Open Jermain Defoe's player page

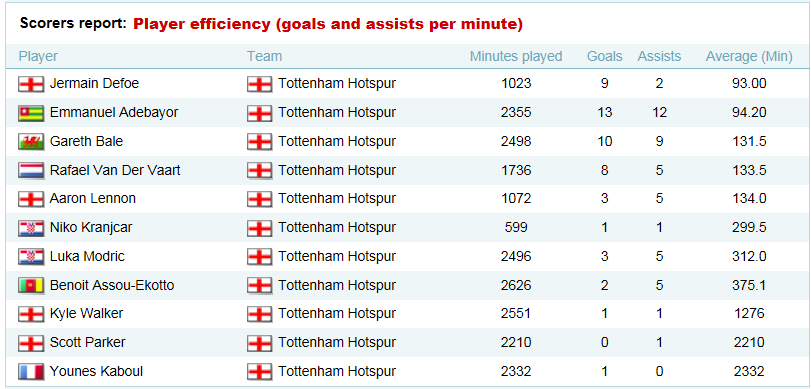94,83
